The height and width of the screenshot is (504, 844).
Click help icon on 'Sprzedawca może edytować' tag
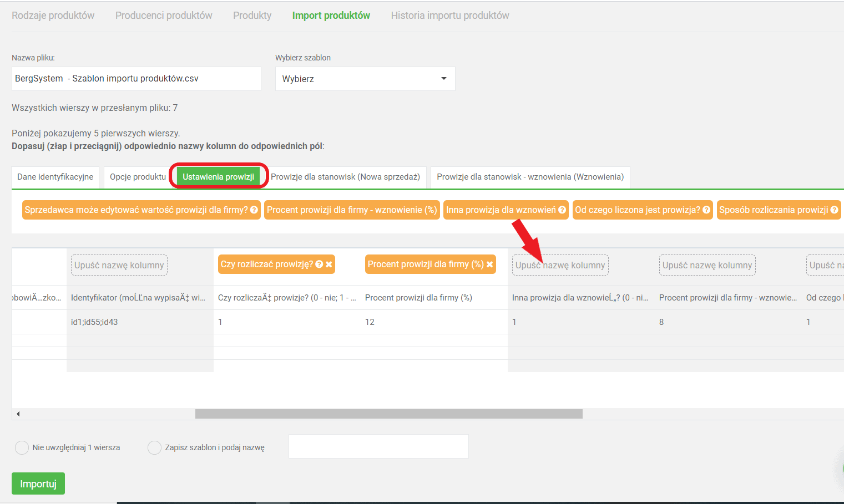[x=254, y=210]
